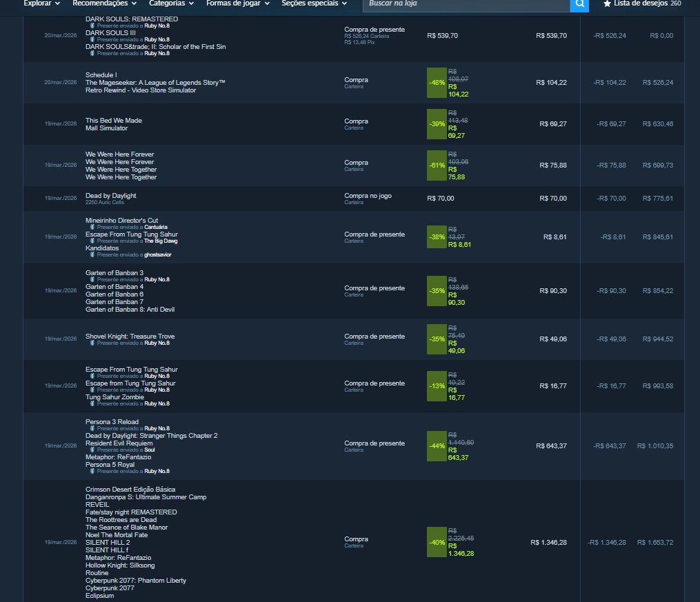The height and width of the screenshot is (602, 700).
Task: Open the Recomendações dropdown menu
Action: (x=104, y=3)
